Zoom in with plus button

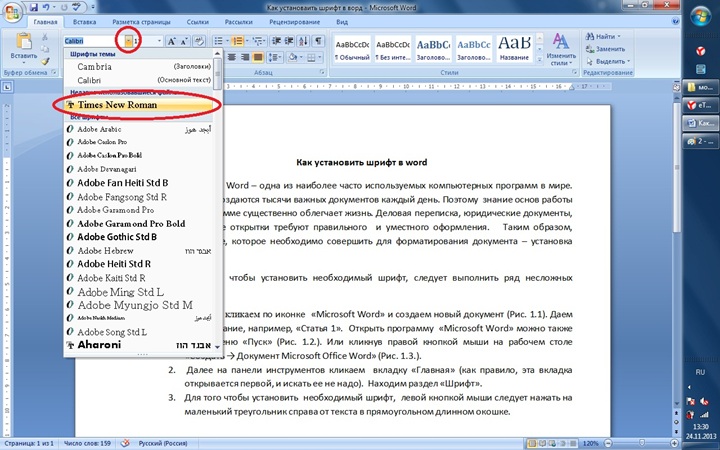[675, 444]
